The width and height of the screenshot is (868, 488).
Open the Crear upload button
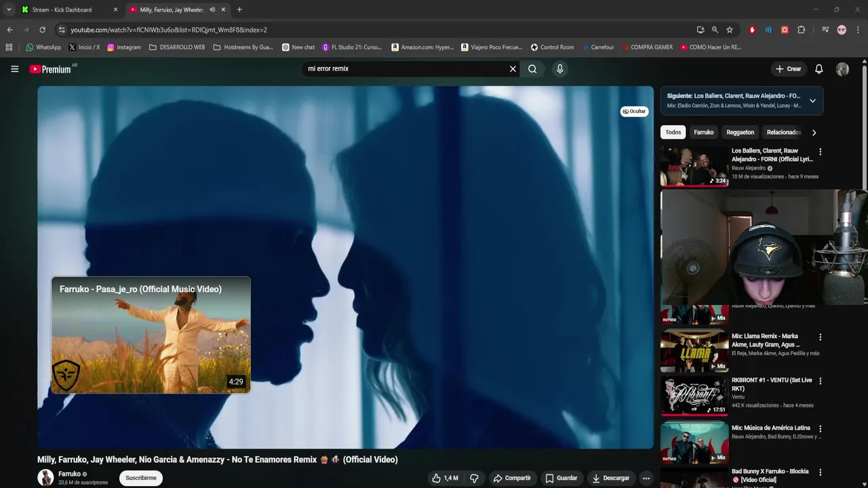point(789,68)
